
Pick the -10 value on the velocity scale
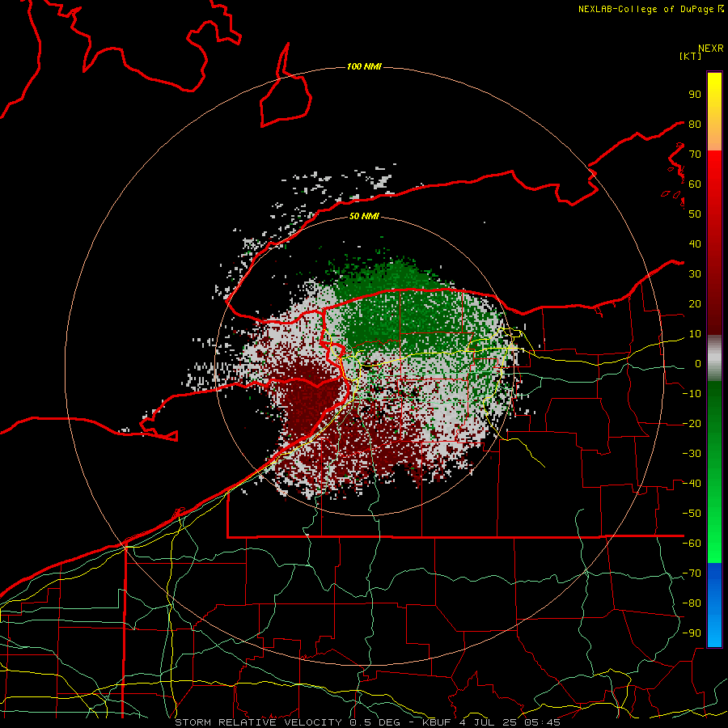[692, 394]
